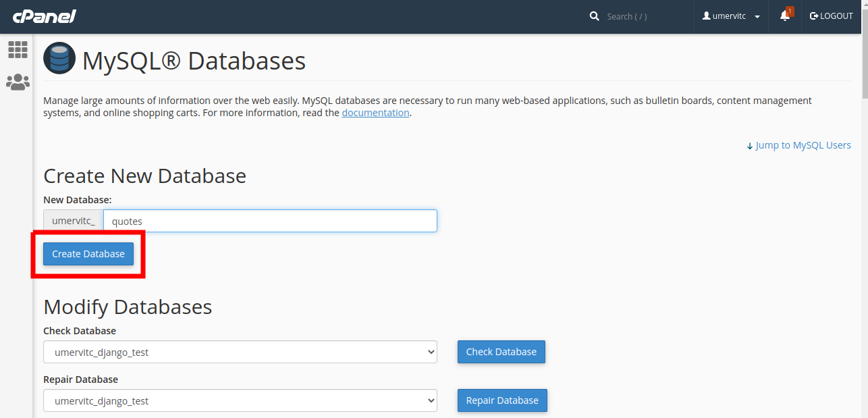Open the documentation link
The image size is (868, 418).
click(375, 112)
